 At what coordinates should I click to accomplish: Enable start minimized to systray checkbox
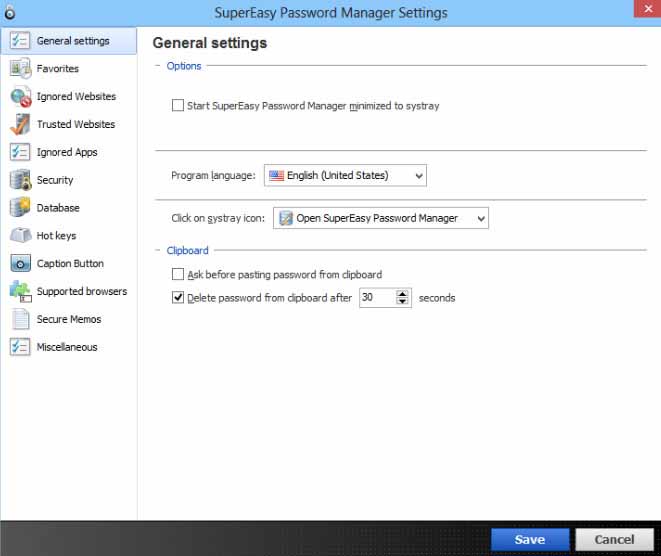178,105
